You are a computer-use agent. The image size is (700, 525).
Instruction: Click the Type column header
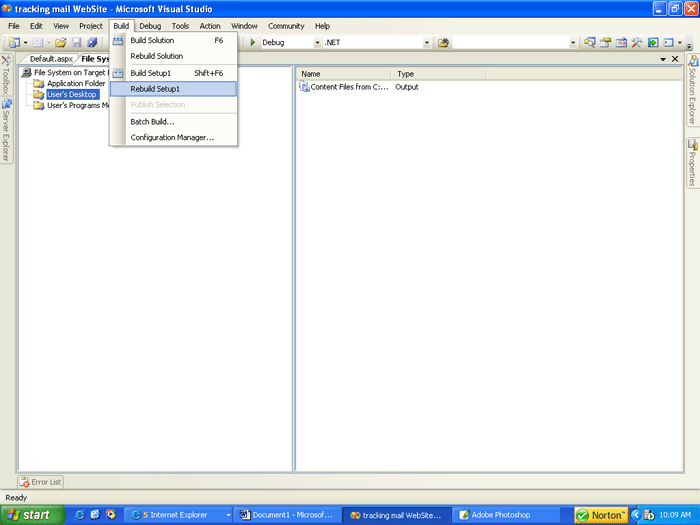439,74
